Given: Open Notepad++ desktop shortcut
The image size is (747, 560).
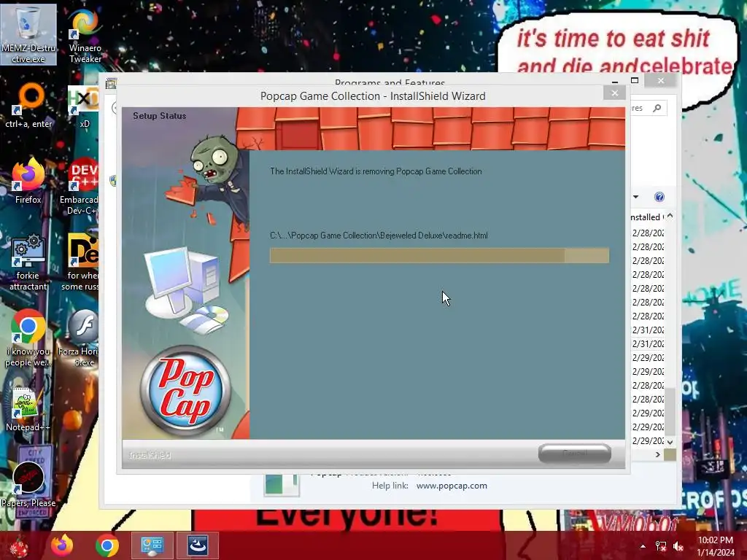Looking at the screenshot, I should [28, 410].
